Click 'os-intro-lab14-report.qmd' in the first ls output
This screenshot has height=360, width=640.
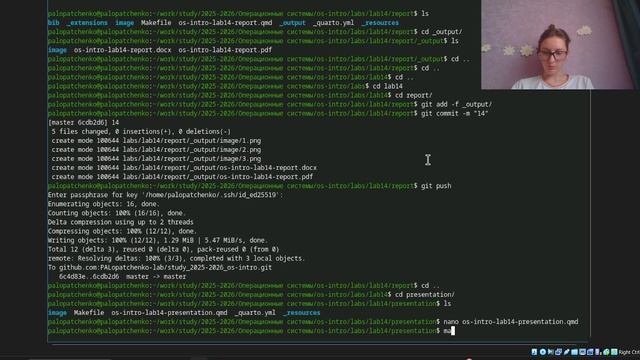click(x=225, y=23)
